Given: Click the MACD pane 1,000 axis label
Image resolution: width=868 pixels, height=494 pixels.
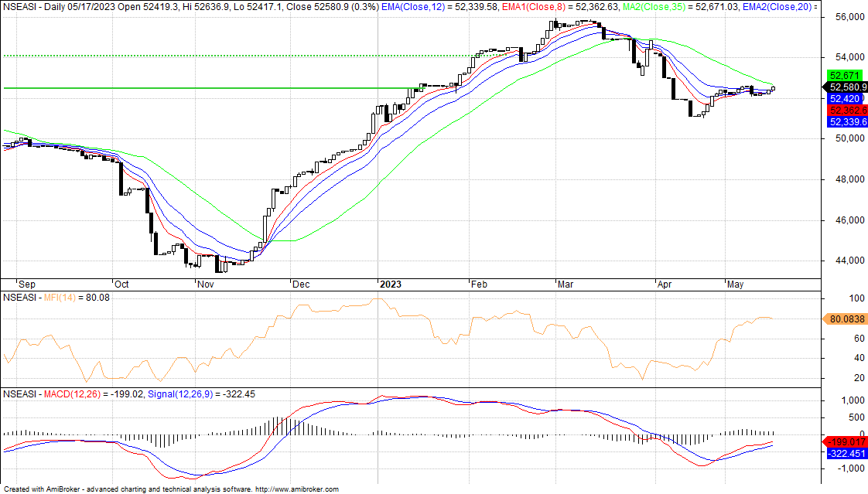Looking at the screenshot, I should 853,400.
